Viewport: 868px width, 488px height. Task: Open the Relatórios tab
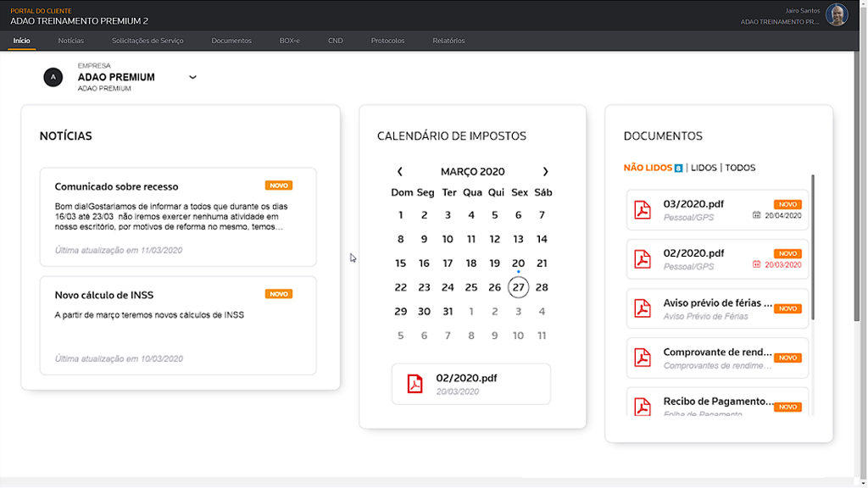(x=448, y=41)
